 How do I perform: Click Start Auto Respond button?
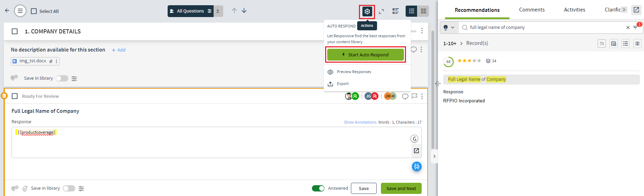coord(365,55)
